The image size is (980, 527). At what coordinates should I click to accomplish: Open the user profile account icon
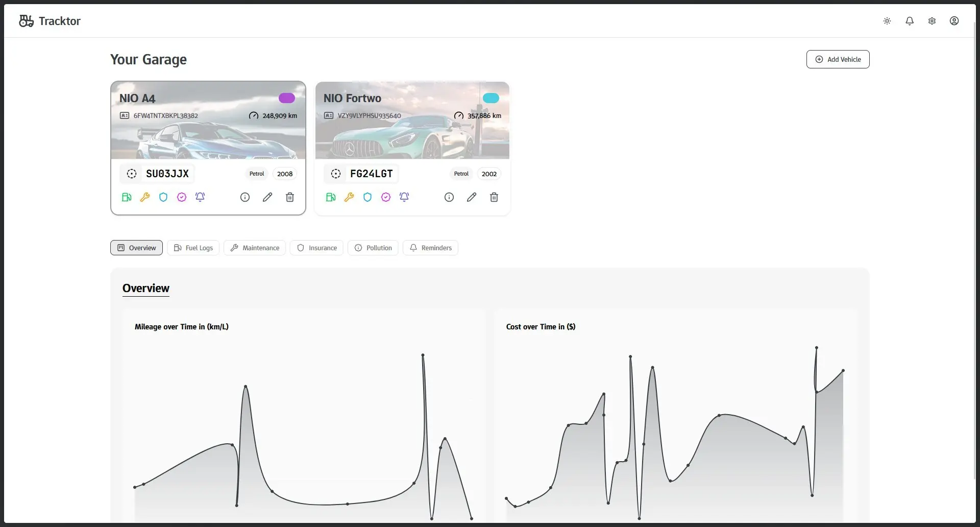954,21
